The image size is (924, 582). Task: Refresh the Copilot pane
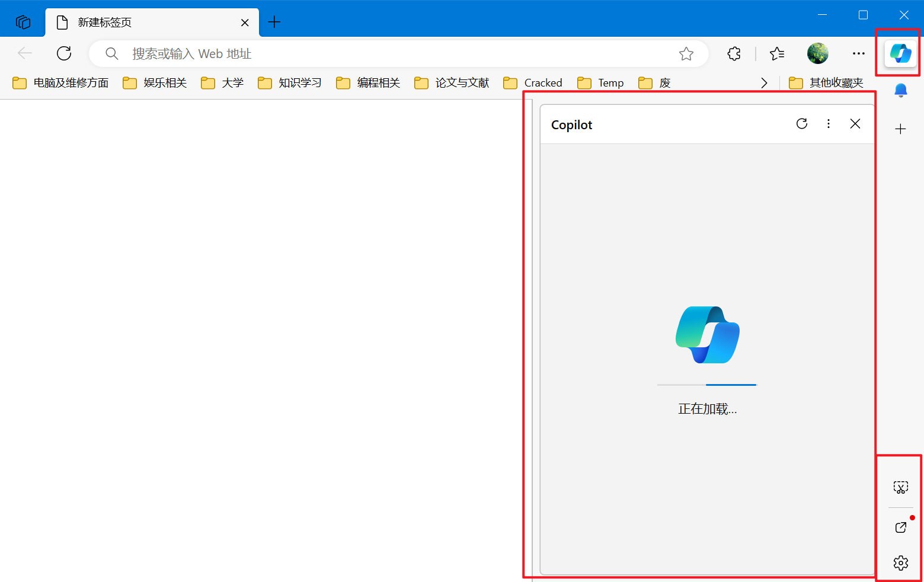coord(801,123)
